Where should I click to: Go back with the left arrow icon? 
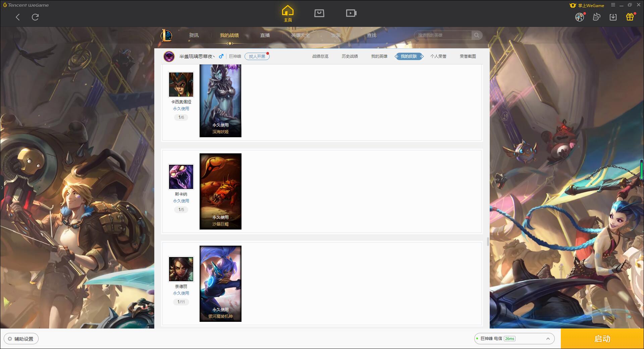[18, 17]
